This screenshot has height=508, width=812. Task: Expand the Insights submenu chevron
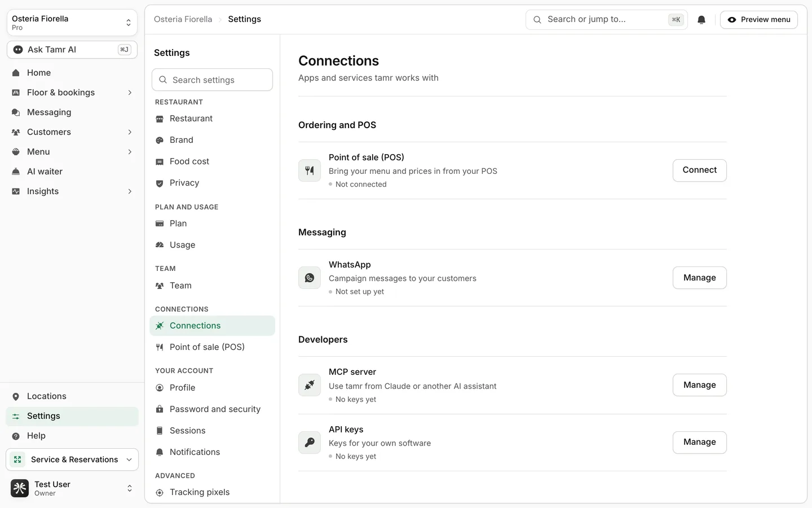coord(130,191)
